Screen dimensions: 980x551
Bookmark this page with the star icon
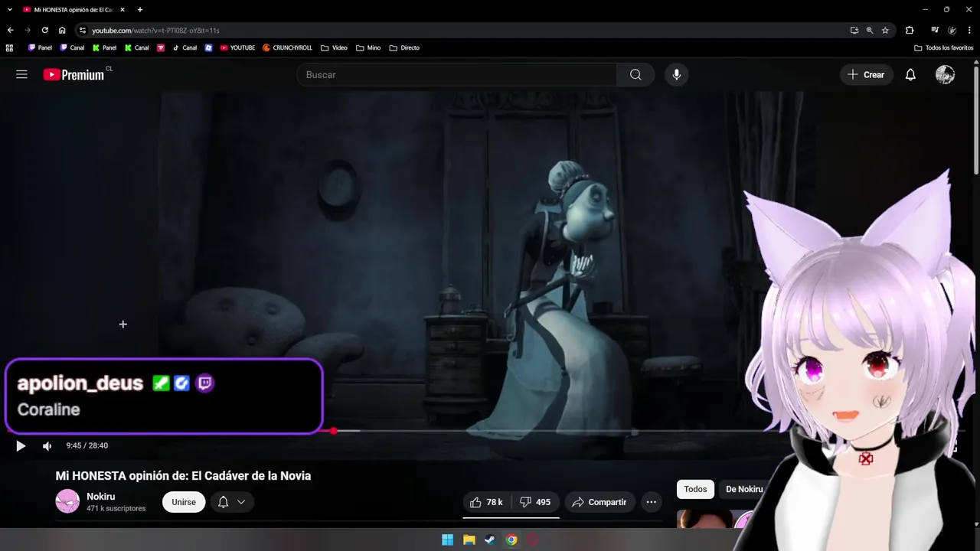pyautogui.click(x=885, y=30)
